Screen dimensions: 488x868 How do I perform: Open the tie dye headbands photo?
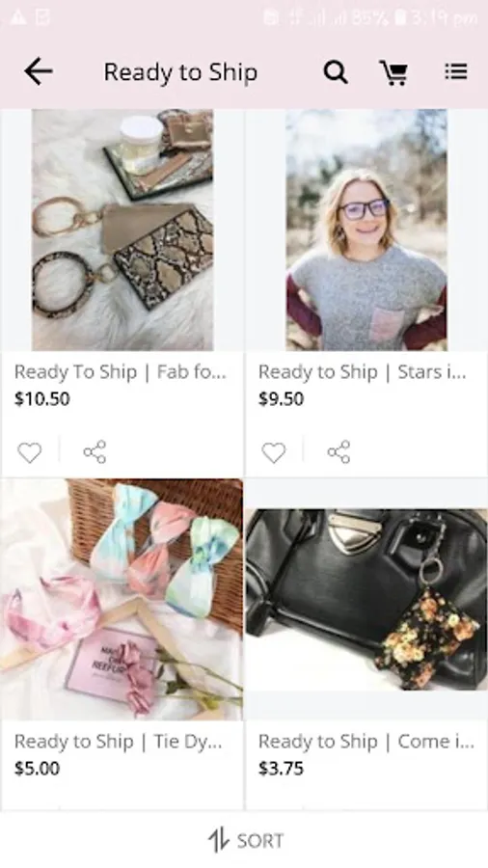click(x=122, y=600)
